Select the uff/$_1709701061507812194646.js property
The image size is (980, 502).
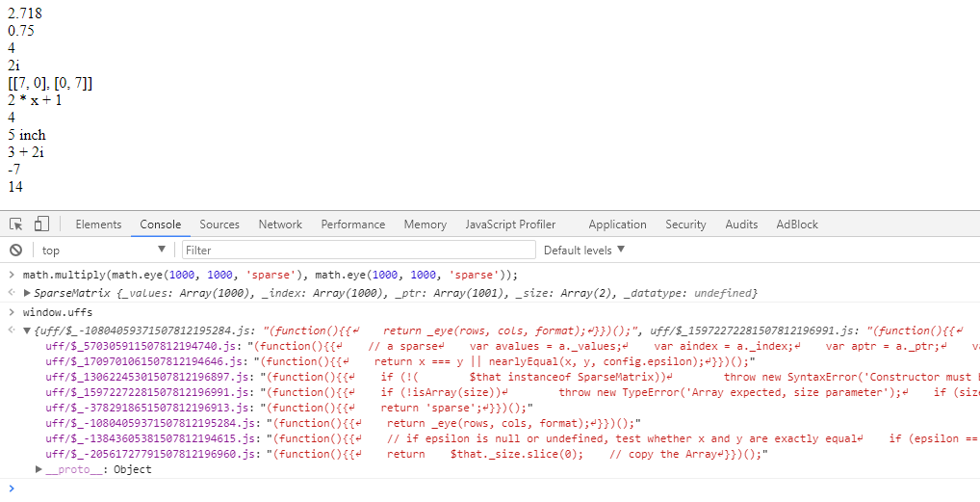(149, 361)
